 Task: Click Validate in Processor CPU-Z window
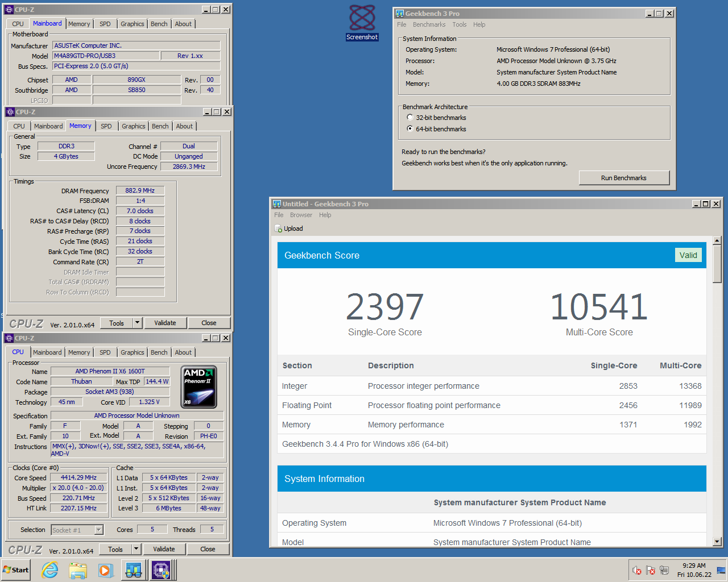coord(164,549)
